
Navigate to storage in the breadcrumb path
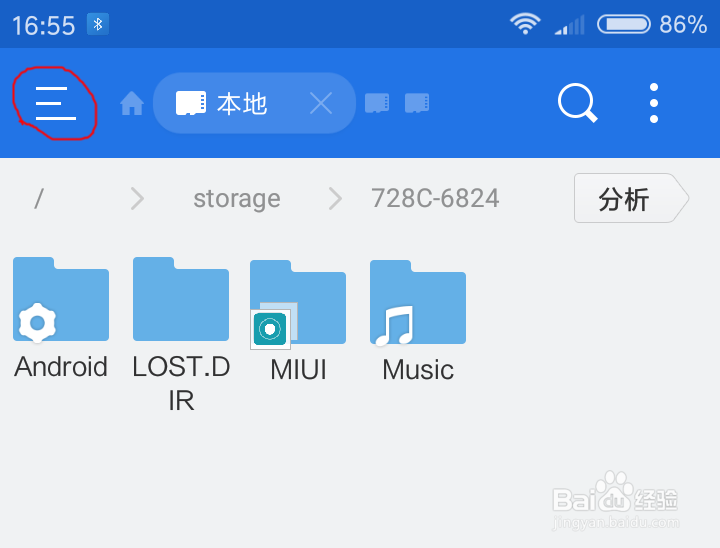coord(237,199)
